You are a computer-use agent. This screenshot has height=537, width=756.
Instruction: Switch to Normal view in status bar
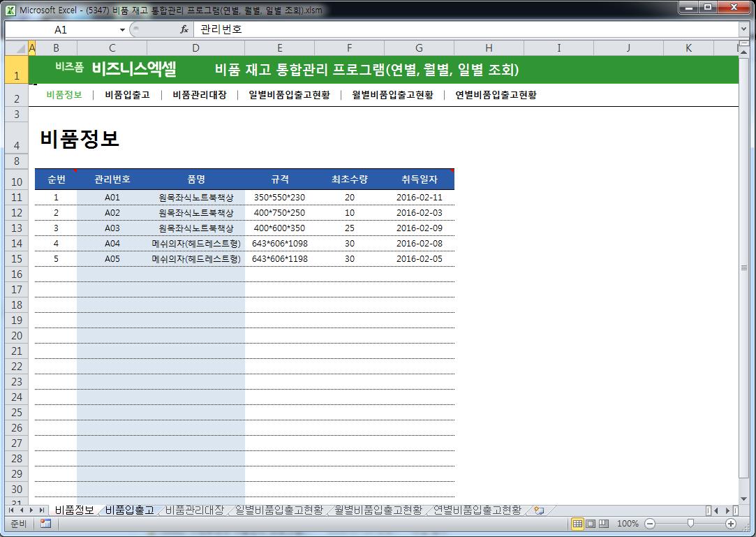pyautogui.click(x=577, y=524)
